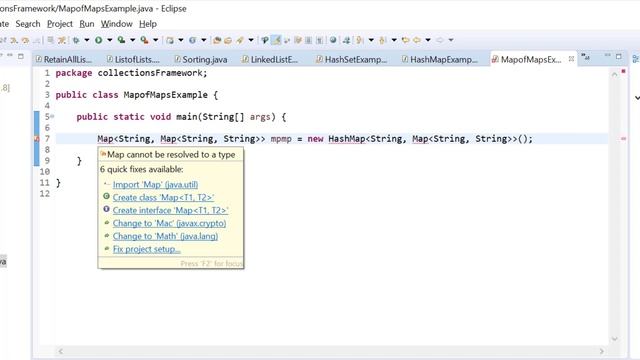The width and height of the screenshot is (640, 360).
Task: Open the Next Annotation dropdown arrow
Action: click(371, 40)
